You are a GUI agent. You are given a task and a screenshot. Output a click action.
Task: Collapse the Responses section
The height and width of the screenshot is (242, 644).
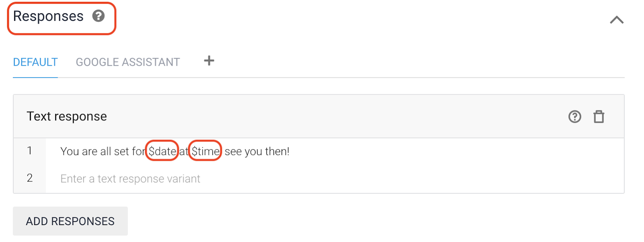pyautogui.click(x=616, y=20)
